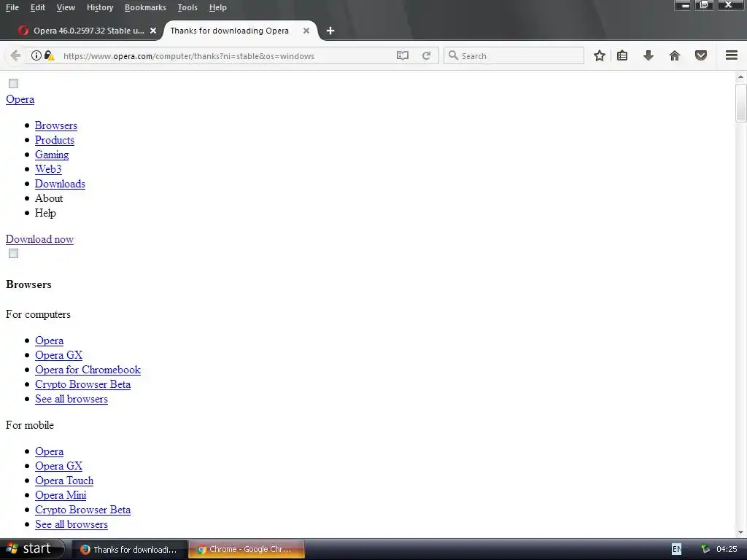
Task: Click the top Opera logo link
Action: click(20, 99)
